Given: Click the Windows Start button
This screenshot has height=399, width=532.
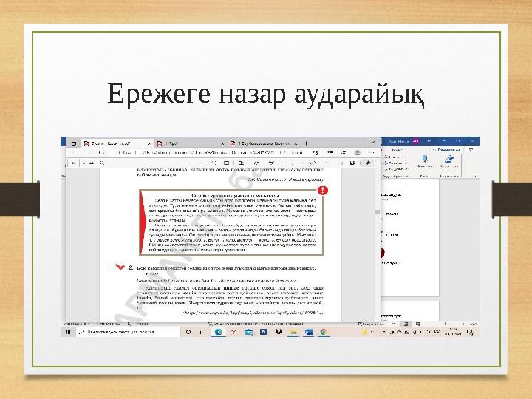Looking at the screenshot, I should pyautogui.click(x=68, y=332).
